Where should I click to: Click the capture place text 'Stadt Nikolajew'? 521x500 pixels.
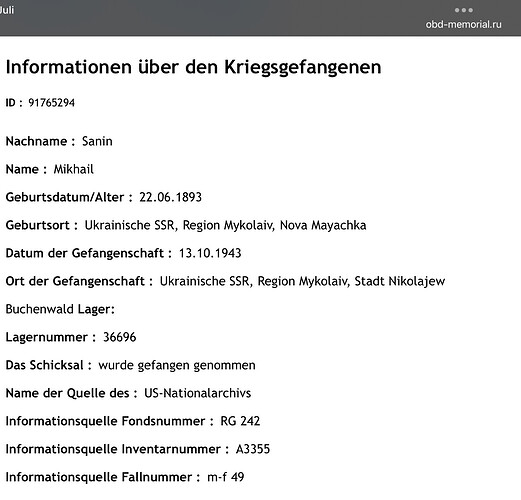[400, 281]
